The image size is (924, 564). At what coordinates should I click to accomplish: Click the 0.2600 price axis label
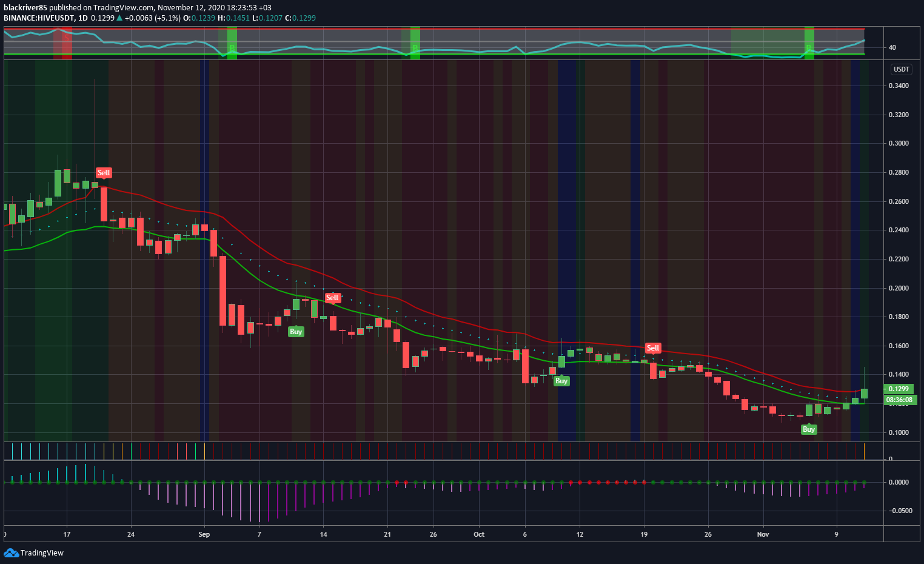(899, 201)
